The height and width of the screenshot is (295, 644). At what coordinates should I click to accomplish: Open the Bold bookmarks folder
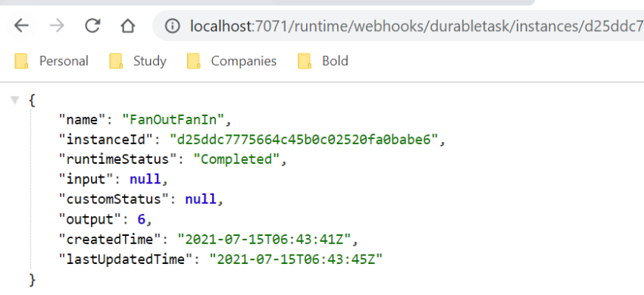pos(324,61)
